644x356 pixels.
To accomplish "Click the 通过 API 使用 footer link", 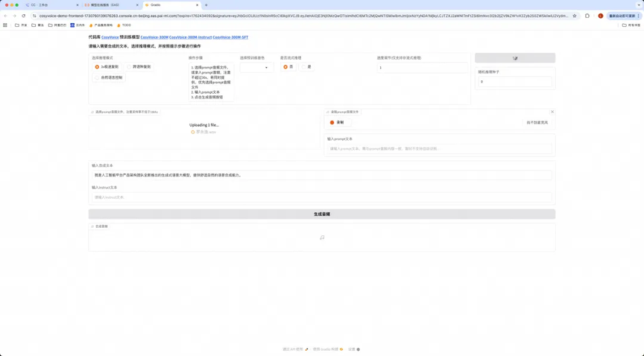I will [295, 349].
